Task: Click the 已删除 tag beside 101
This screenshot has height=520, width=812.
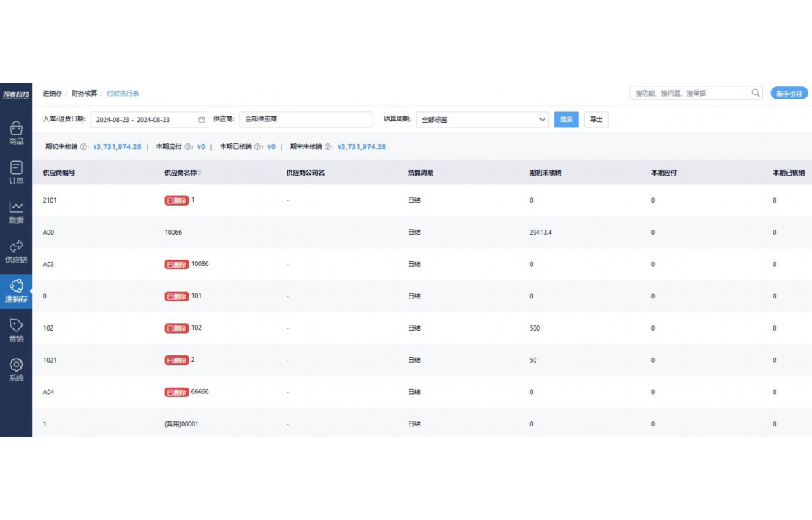Action: click(x=177, y=296)
